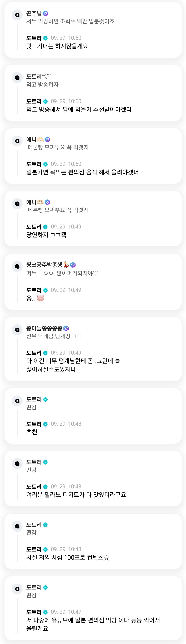Screen dimensions: 186x644
Task: Open the profile name 도토리°♡°
Action: (x=39, y=77)
